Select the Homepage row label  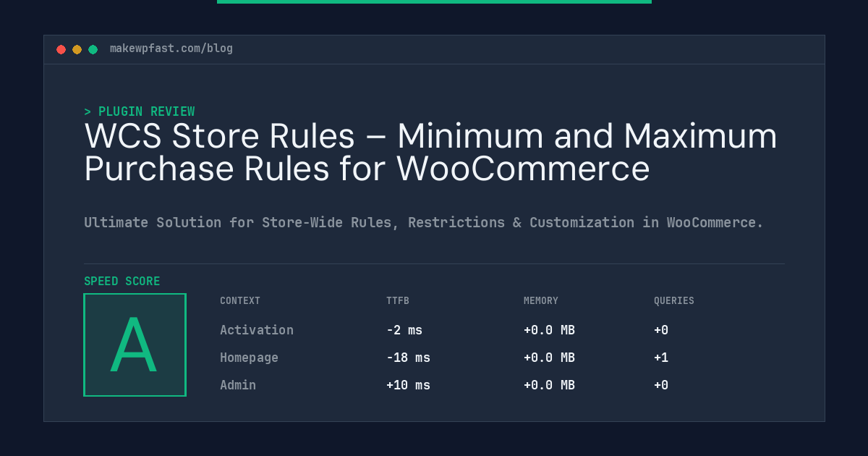point(249,358)
